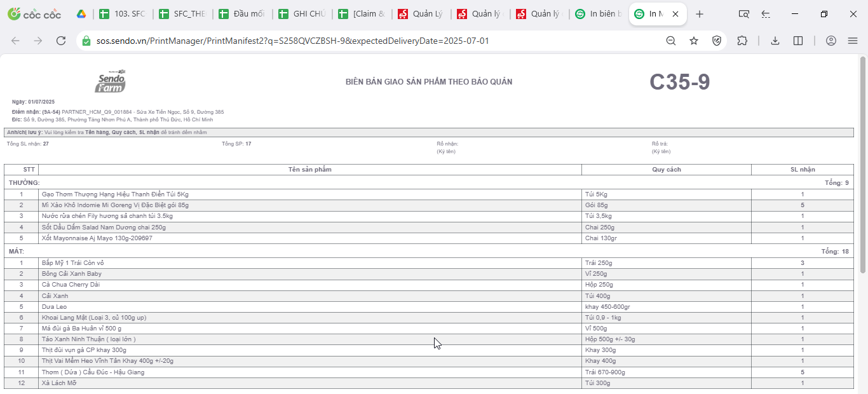868x394 pixels.
Task: Select row 'Xốt Mayonnaise Aj Mayo 130g-209697'
Action: pyautogui.click(x=429, y=238)
